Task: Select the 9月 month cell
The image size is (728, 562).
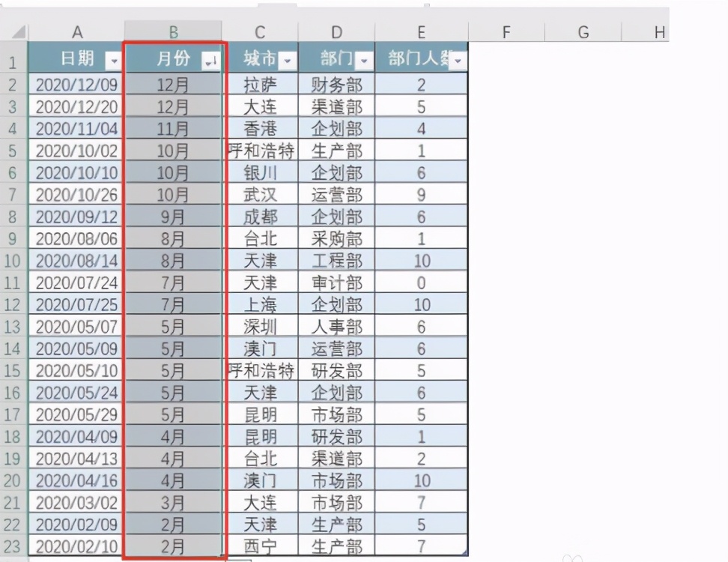Action: click(x=173, y=217)
